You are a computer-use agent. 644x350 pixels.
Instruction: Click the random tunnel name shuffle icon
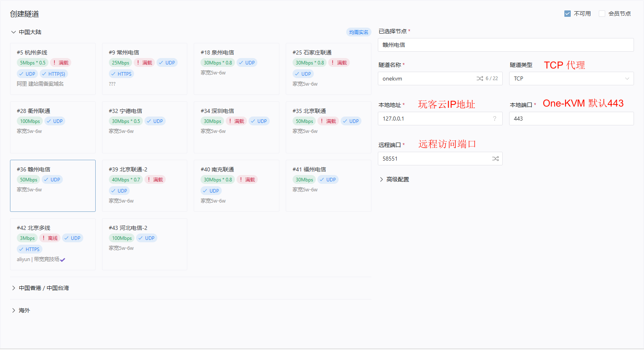coord(479,78)
